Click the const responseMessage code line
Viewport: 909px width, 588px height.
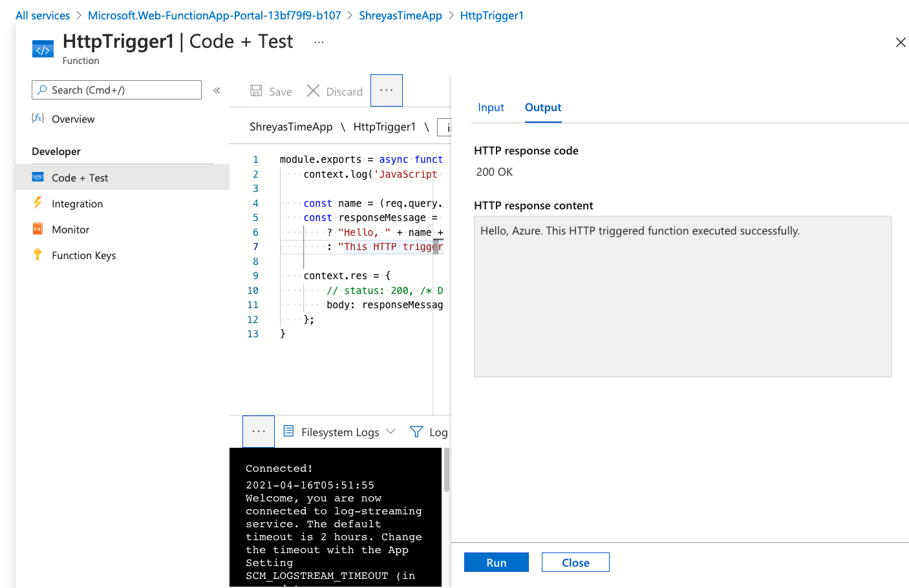pyautogui.click(x=371, y=218)
